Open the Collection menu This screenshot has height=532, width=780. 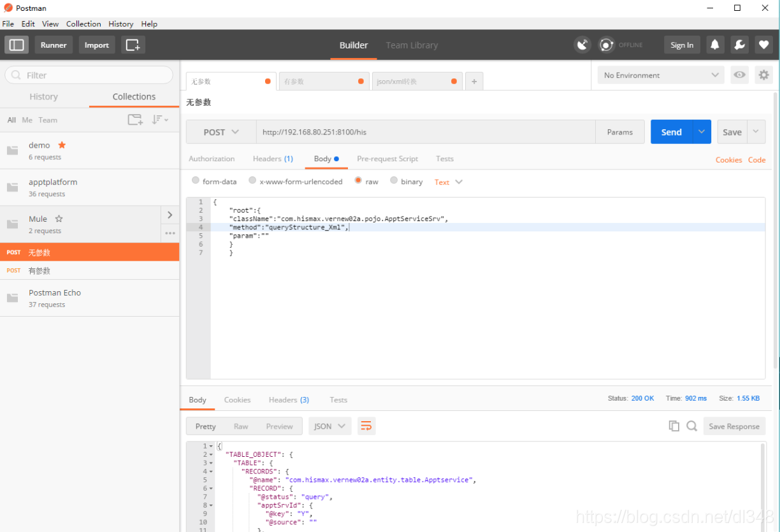pyautogui.click(x=83, y=24)
